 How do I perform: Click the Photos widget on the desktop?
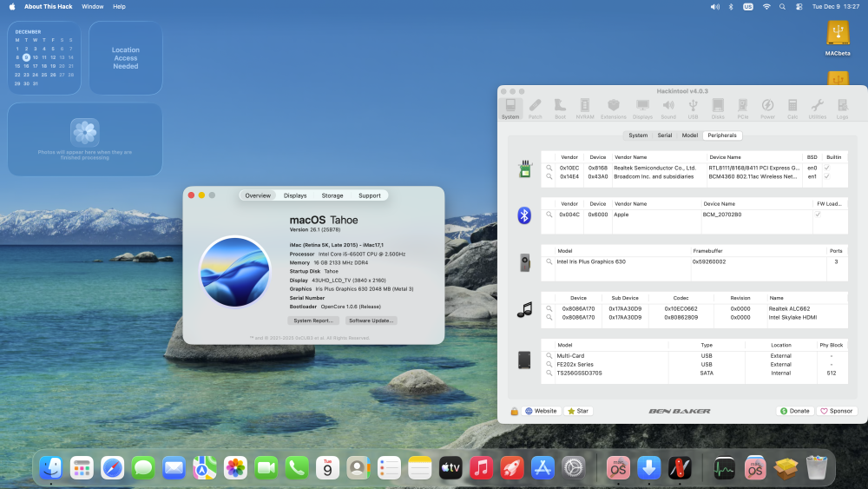(x=85, y=139)
